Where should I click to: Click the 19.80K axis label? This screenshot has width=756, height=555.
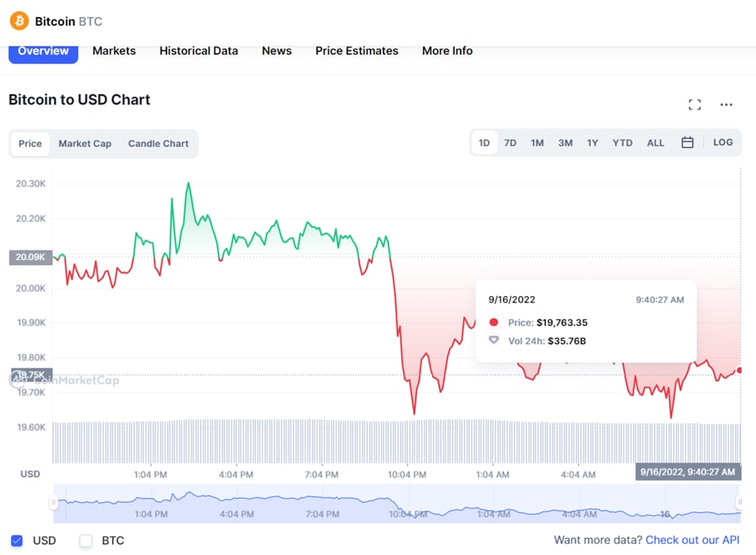(31, 357)
